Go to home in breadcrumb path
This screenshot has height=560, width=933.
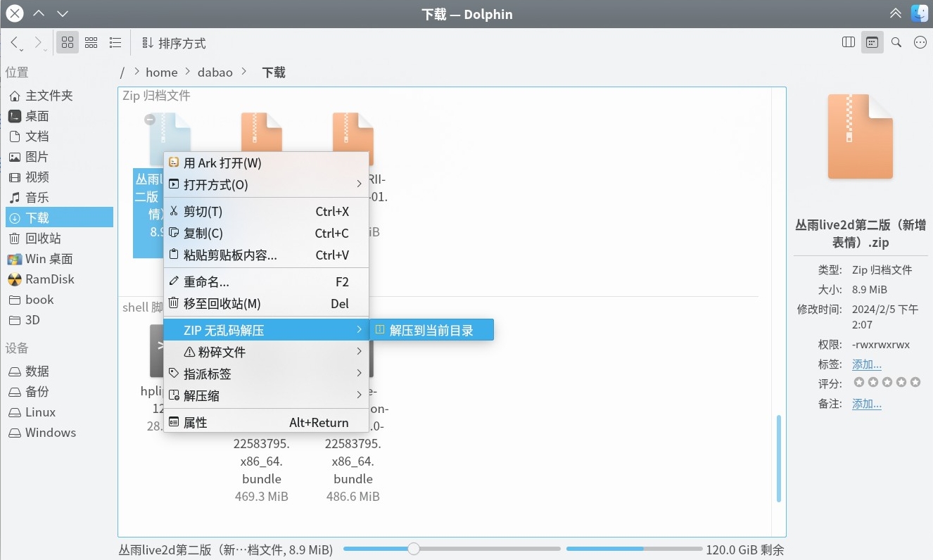coord(161,72)
